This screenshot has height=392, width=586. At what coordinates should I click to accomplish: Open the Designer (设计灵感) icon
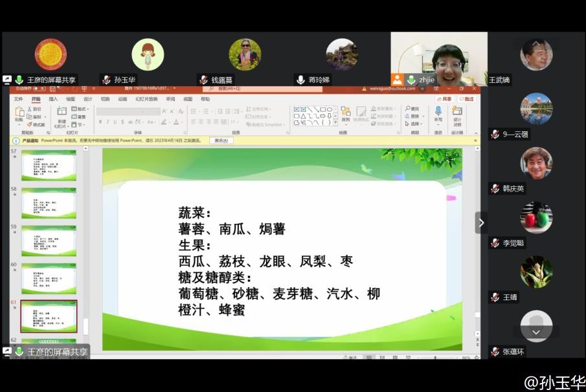pyautogui.click(x=457, y=112)
